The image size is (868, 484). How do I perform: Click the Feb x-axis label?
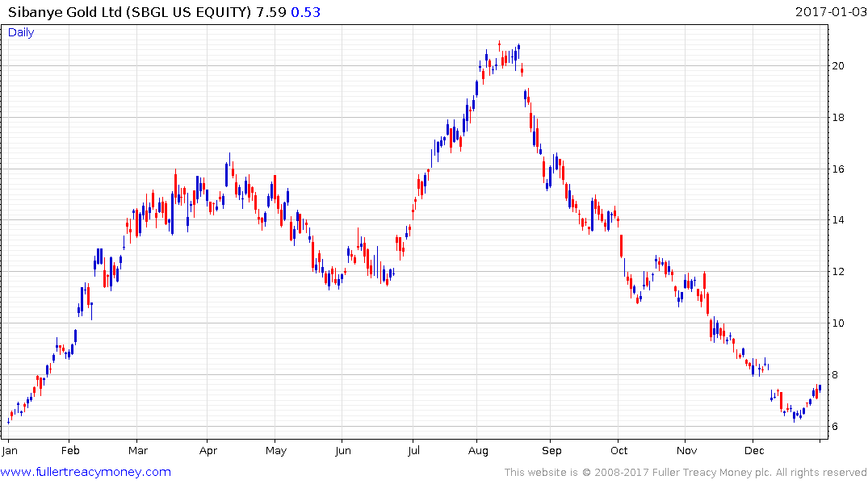click(x=70, y=450)
